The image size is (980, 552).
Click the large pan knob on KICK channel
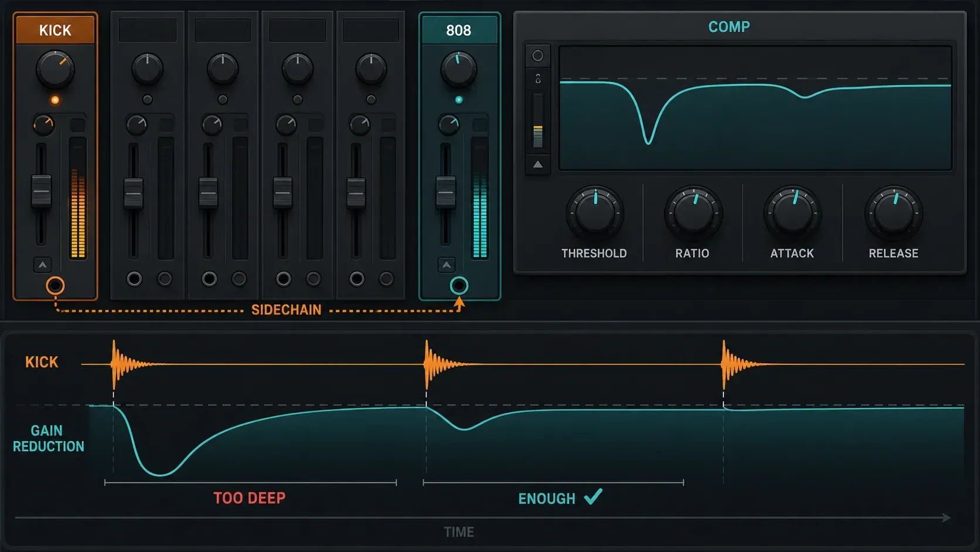pyautogui.click(x=55, y=69)
